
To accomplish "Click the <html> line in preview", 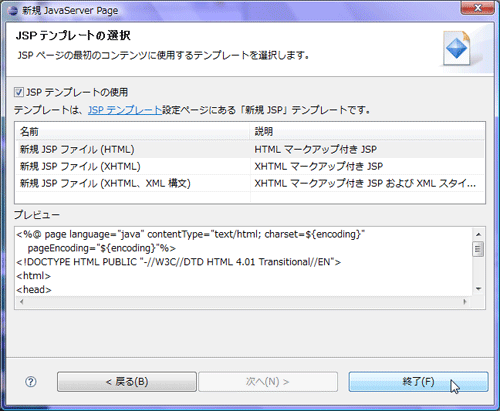I will pyautogui.click(x=33, y=276).
